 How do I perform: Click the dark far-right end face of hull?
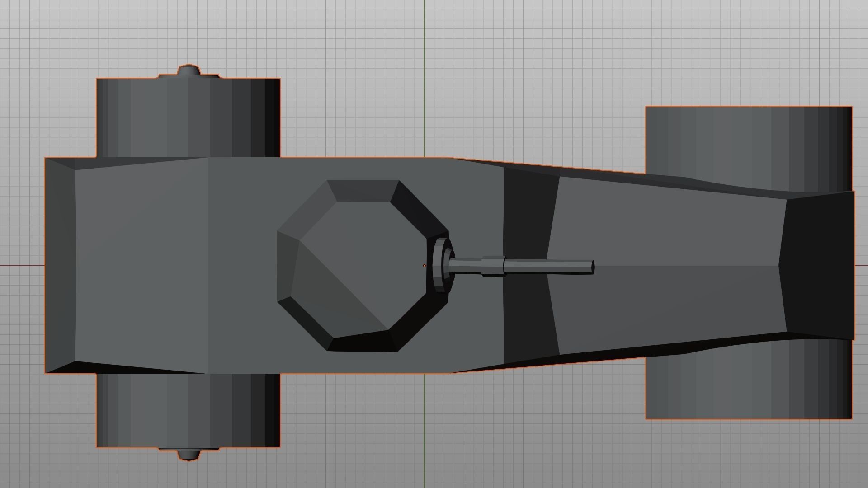point(818,267)
